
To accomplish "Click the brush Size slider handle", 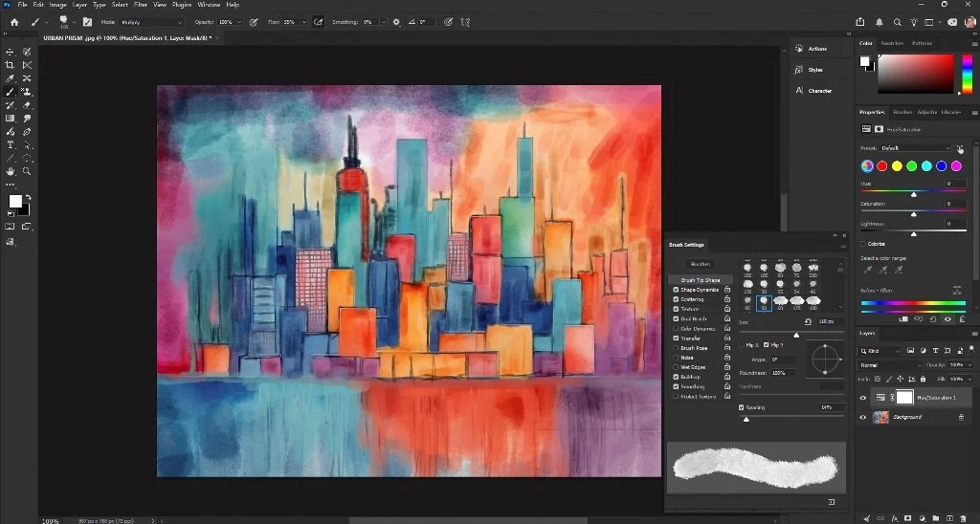I will (x=795, y=336).
